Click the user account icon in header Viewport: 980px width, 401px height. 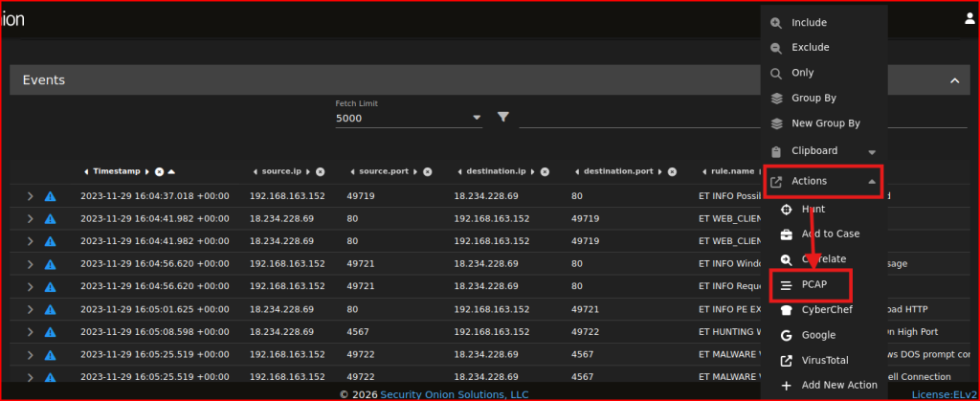[x=969, y=19]
